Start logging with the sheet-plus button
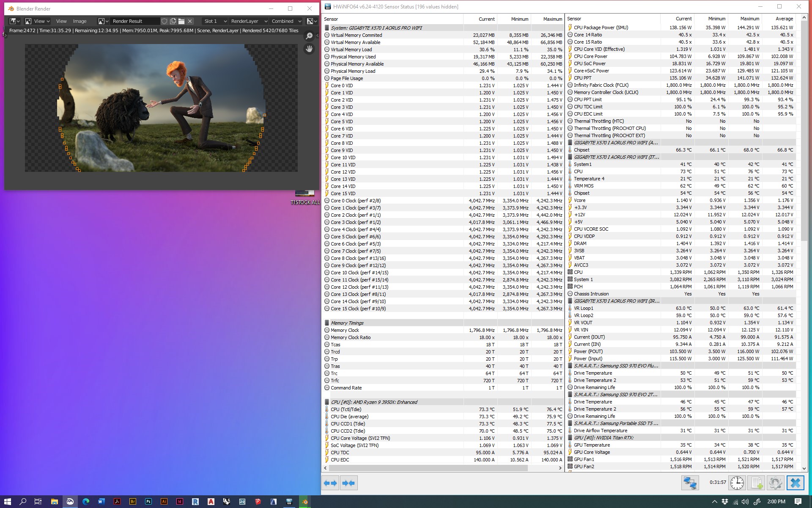Screen dimensions: 812x508 pyautogui.click(x=756, y=483)
